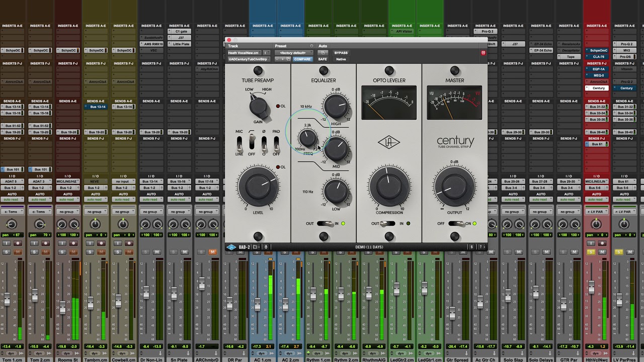This screenshot has height=362, width=644.
Task: Mute the Sn Plate track
Action: [x=185, y=252]
